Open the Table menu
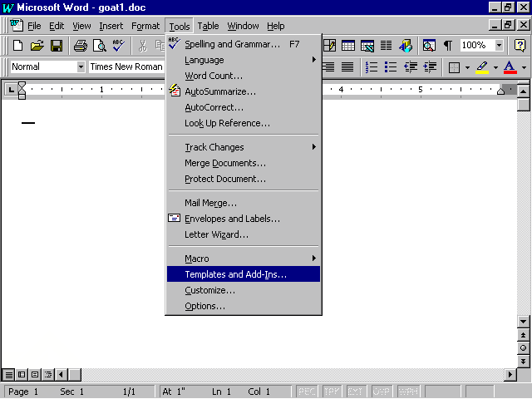The height and width of the screenshot is (399, 532). tap(208, 26)
